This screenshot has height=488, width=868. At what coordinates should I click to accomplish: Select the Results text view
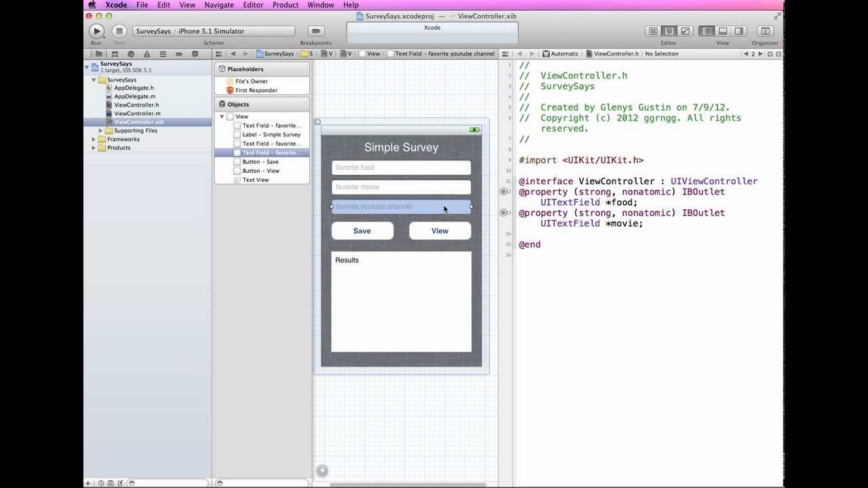tap(401, 302)
